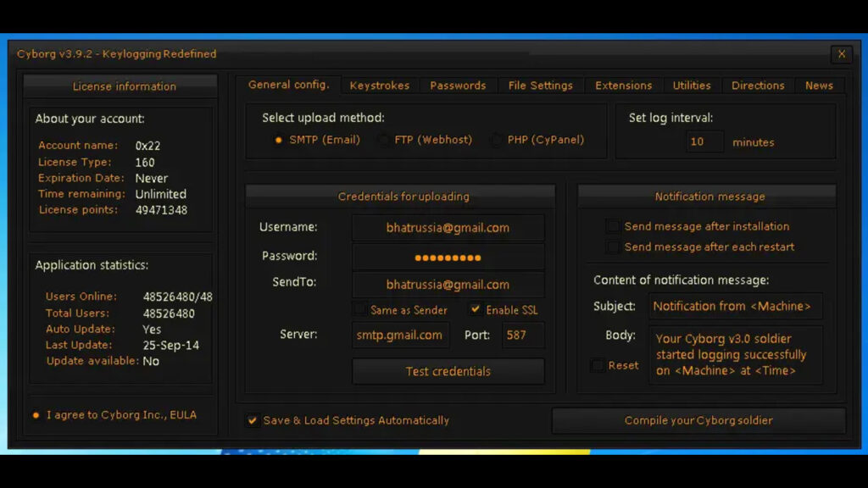Click the Password input field
Image resolution: width=868 pixels, height=488 pixels.
pos(448,258)
